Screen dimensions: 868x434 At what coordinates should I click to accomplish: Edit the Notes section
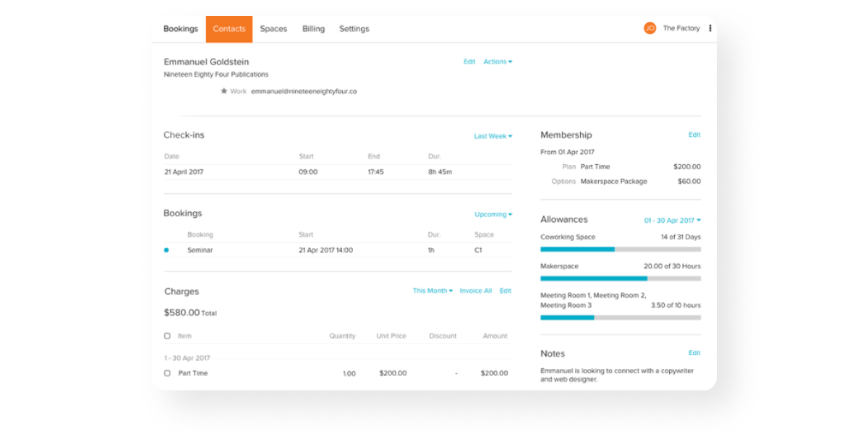pos(694,353)
